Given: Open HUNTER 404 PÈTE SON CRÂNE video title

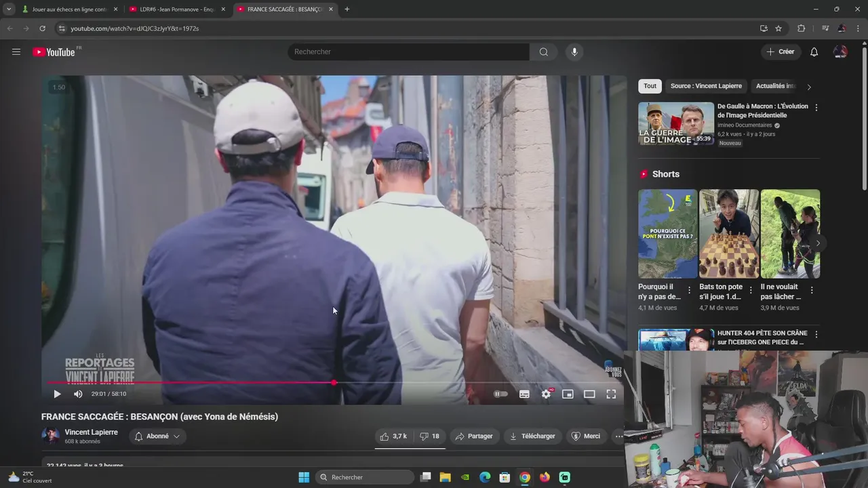Looking at the screenshot, I should point(762,338).
